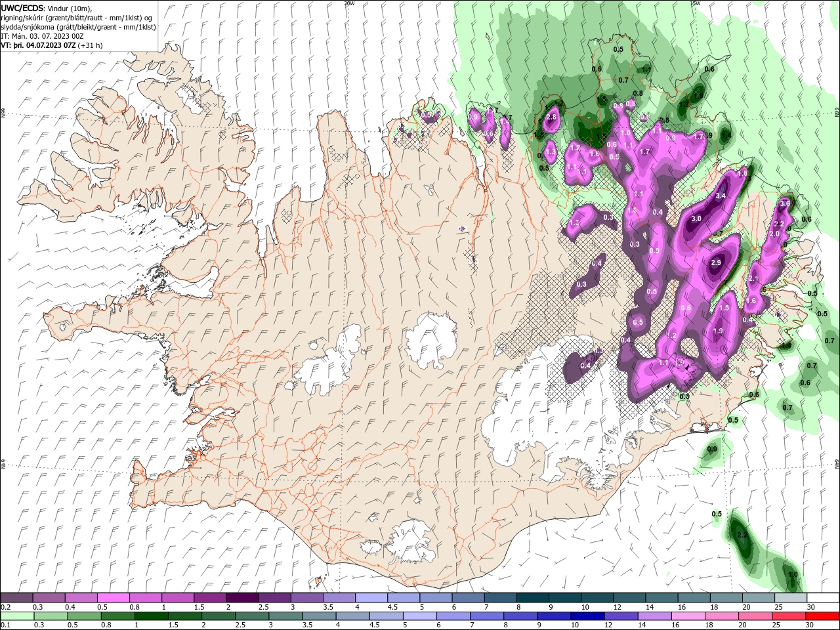
Task: Pick the lavender 14 swatch in lower legend
Action: click(654, 616)
